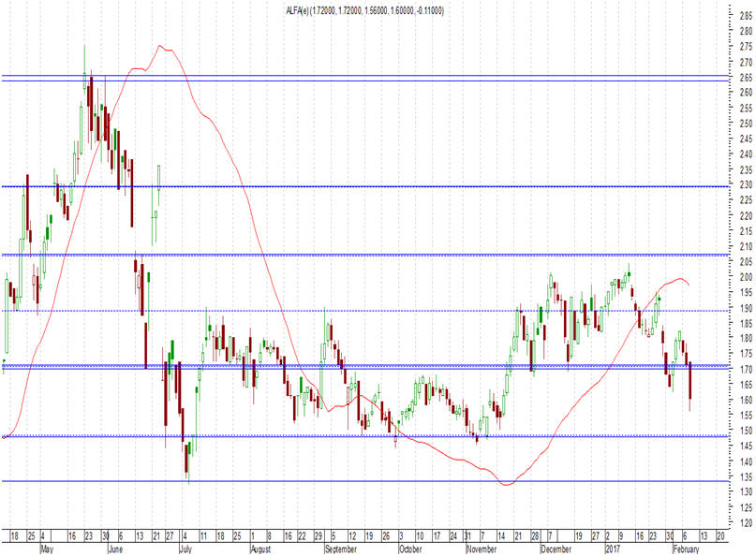Click the 170 price axis label

coord(746,370)
